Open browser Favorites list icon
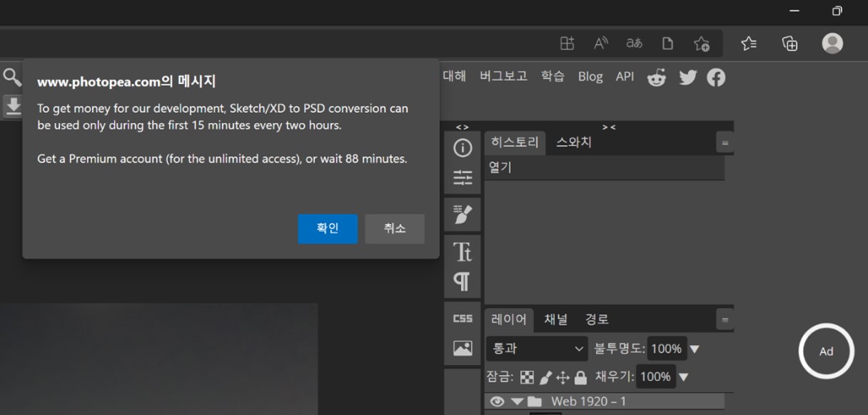 tap(749, 44)
